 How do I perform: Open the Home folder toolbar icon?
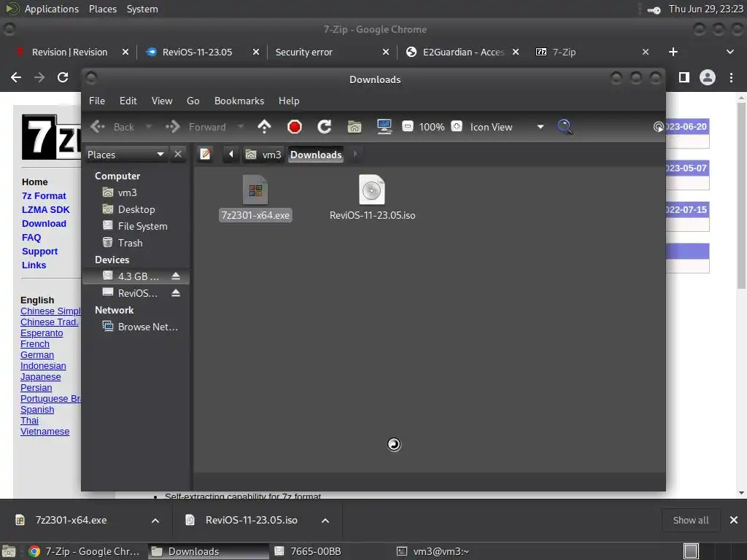[x=355, y=127]
